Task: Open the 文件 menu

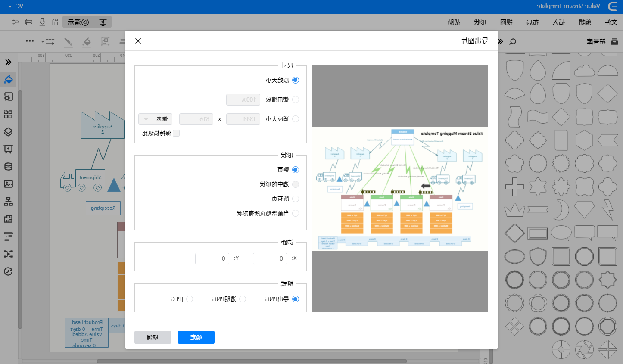Action: point(611,22)
